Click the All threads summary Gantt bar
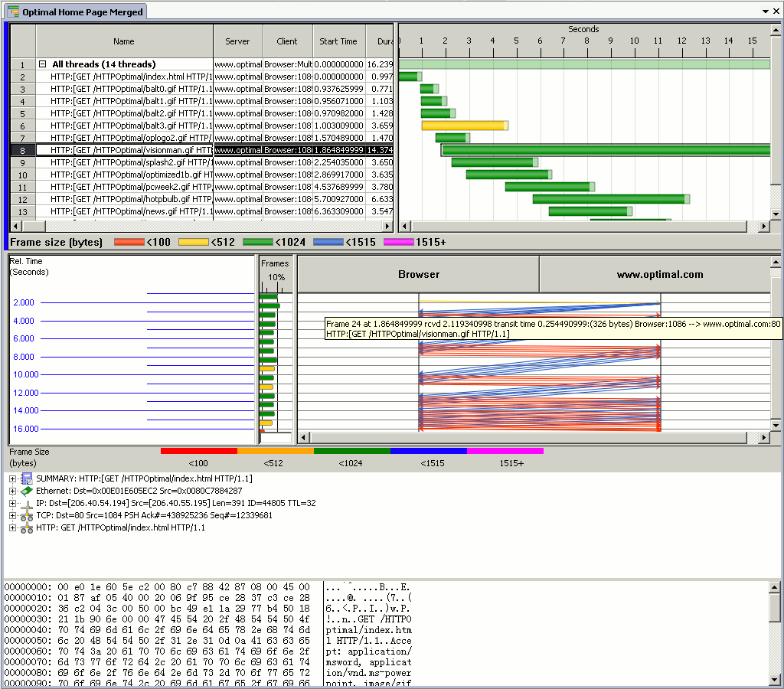The image size is (784, 689). point(584,64)
